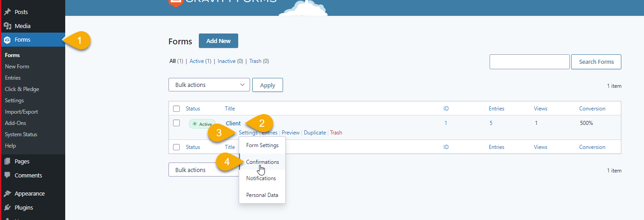This screenshot has height=220, width=644.
Task: Choose Notifications from the Settings popup
Action: coord(262,178)
